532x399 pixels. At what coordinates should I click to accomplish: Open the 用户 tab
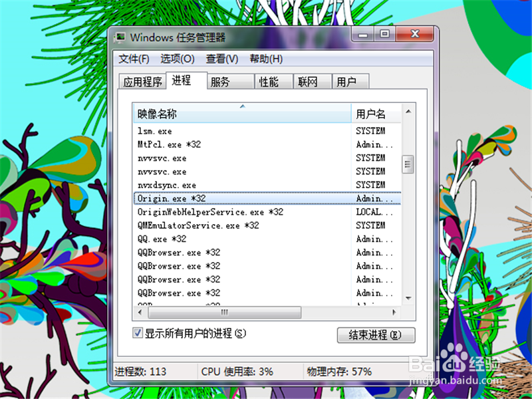[350, 82]
